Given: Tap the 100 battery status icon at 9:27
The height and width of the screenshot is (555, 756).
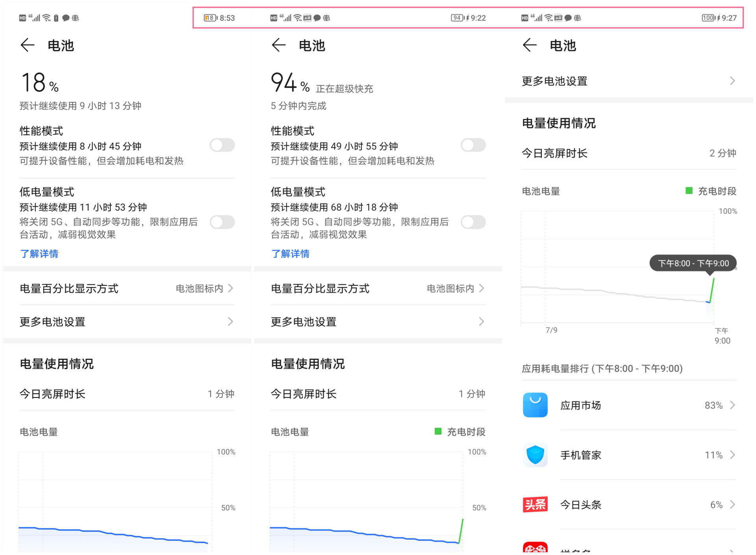Looking at the screenshot, I should pos(709,18).
